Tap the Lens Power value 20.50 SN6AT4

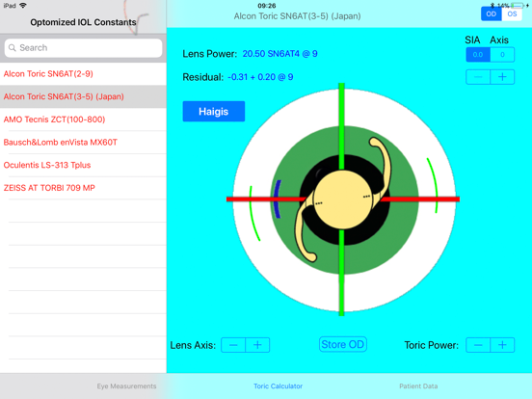coord(279,54)
